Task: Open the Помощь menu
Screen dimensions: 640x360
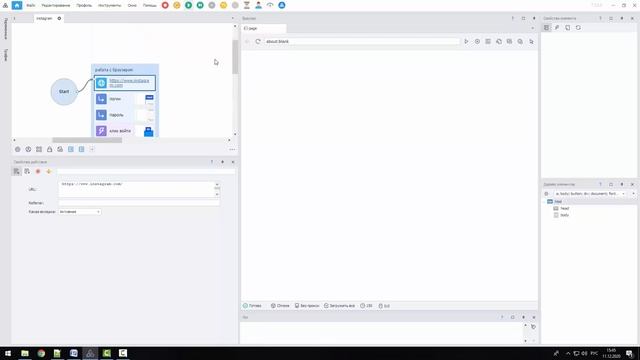Action: [x=149, y=5]
